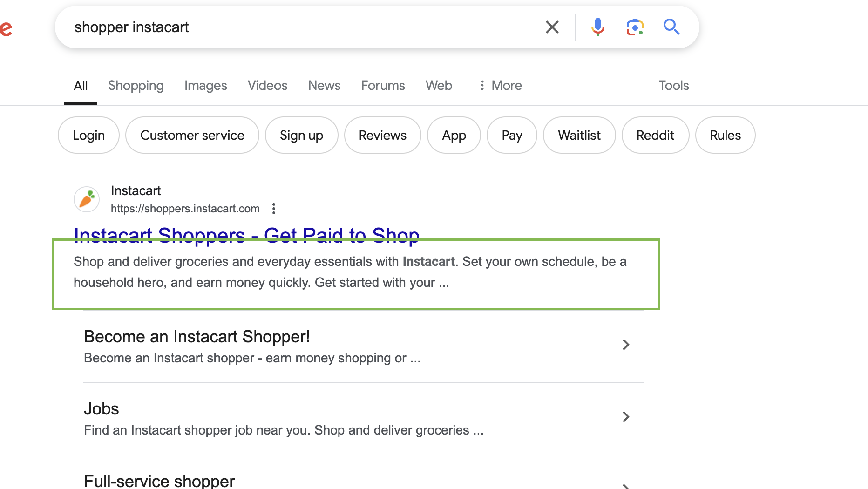Image resolution: width=868 pixels, height=489 pixels.
Task: Switch to the Images tab
Action: (x=205, y=86)
